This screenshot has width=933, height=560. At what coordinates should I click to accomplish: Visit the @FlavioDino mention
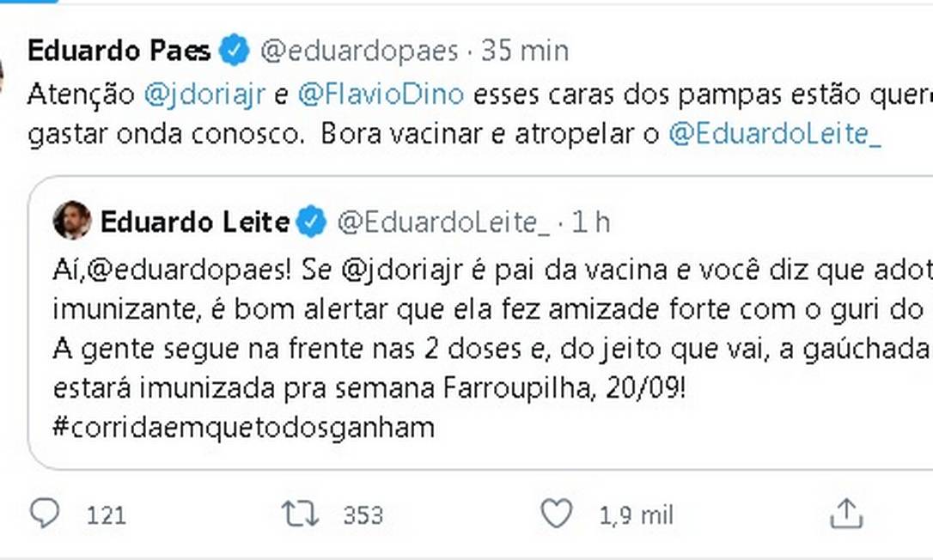click(x=381, y=94)
